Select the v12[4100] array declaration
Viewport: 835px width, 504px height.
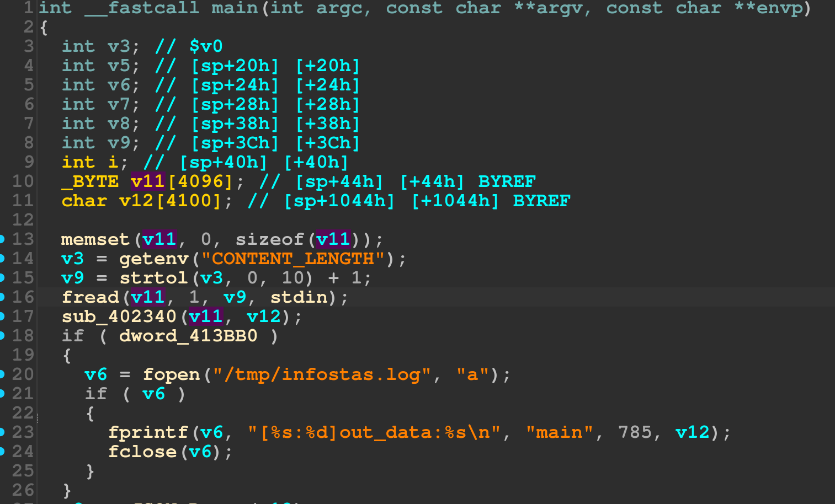170,201
